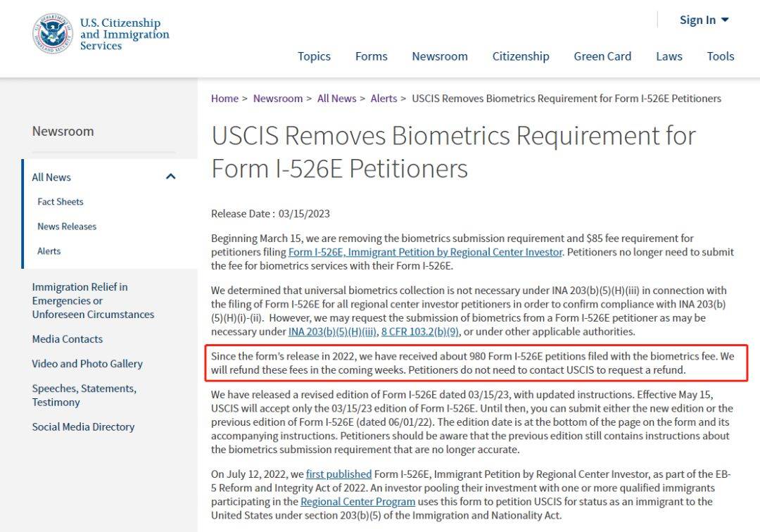Viewport: 760px width, 532px height.
Task: Open Immigration Relief in Emergencies link
Action: pyautogui.click(x=93, y=300)
